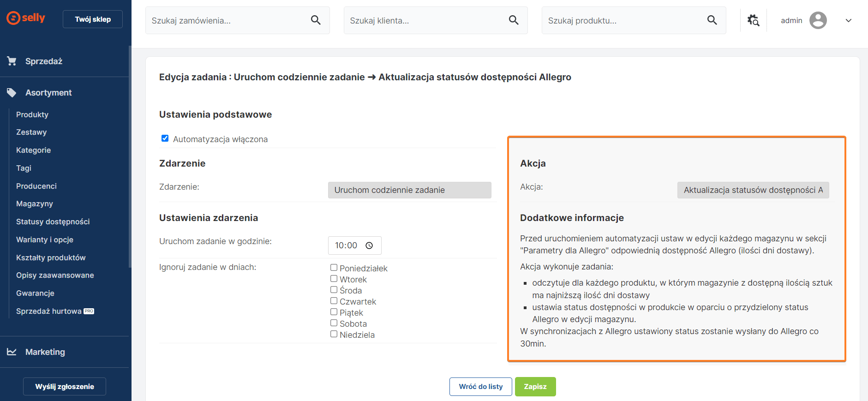Open the settings search gear icon
868x401 pixels.
click(x=753, y=20)
